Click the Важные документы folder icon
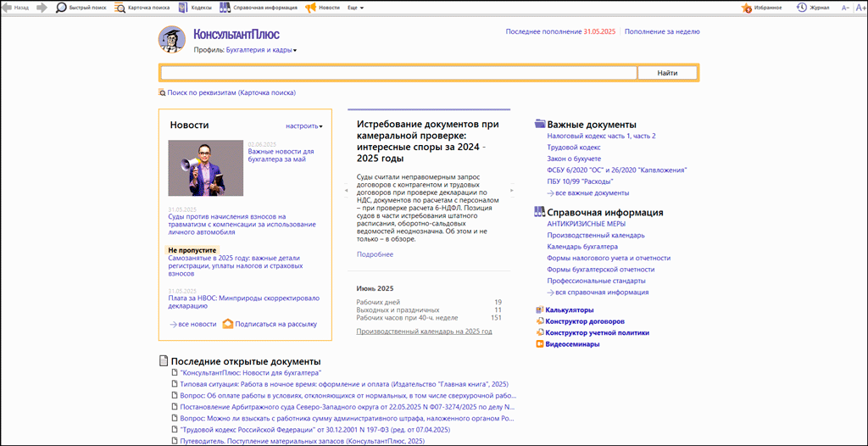868x446 pixels. click(540, 124)
